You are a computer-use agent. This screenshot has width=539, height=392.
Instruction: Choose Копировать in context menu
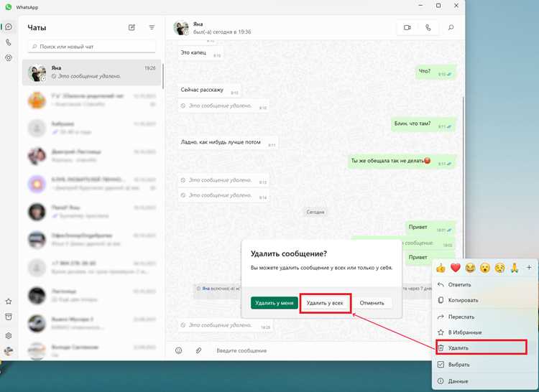click(x=484, y=300)
